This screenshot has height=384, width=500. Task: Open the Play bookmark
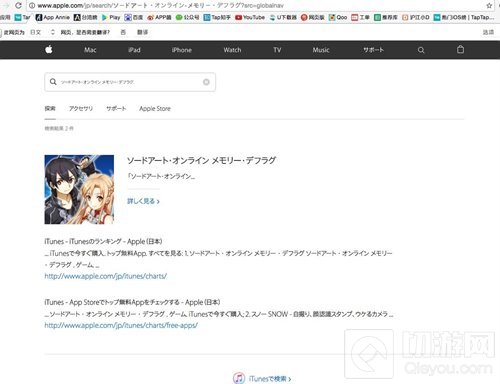point(111,17)
